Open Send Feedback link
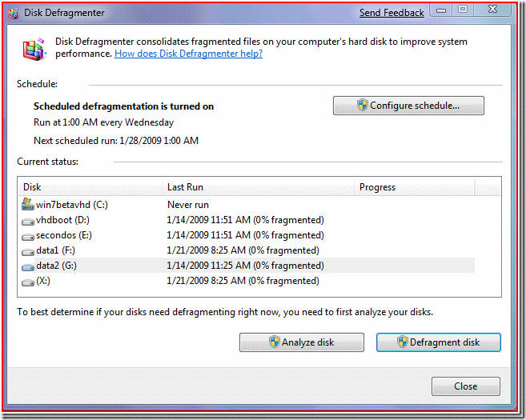Image resolution: width=526 pixels, height=420 pixels. pos(391,13)
